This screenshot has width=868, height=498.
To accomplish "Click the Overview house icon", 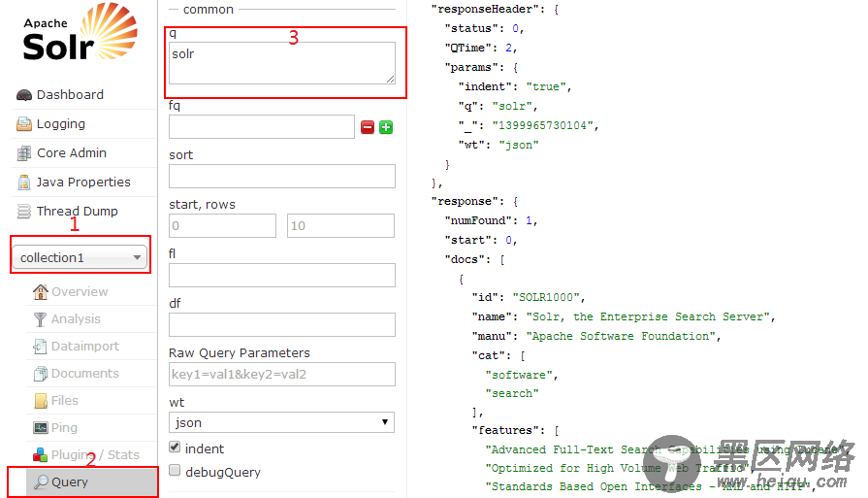I will (x=41, y=292).
